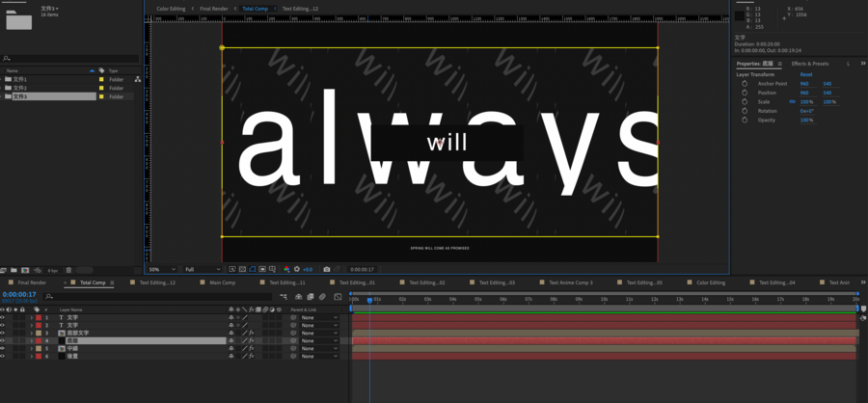This screenshot has height=403, width=868.
Task: Toggle transparency grid icon in viewer
Action: coord(242,270)
